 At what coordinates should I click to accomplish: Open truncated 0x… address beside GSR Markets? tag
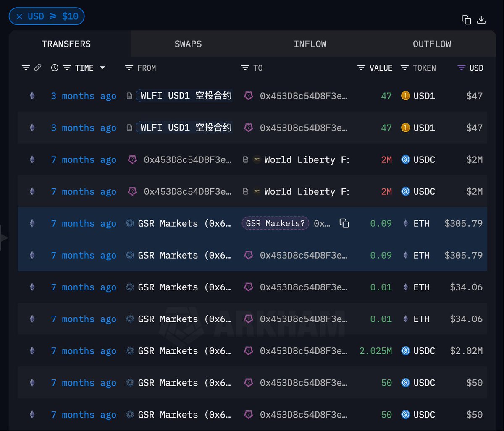[x=323, y=224]
